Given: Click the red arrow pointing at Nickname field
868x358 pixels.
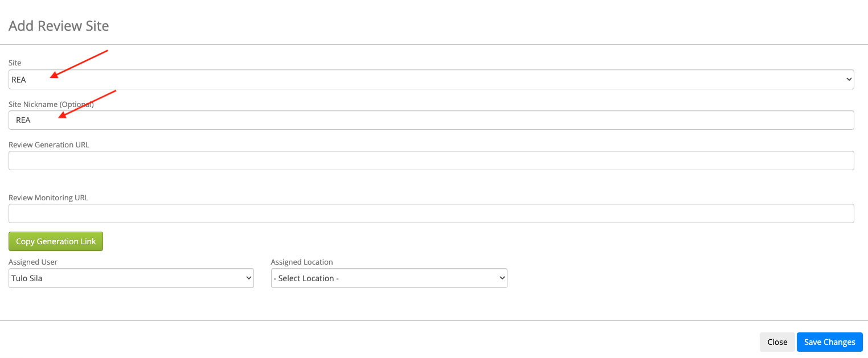Looking at the screenshot, I should [88, 104].
